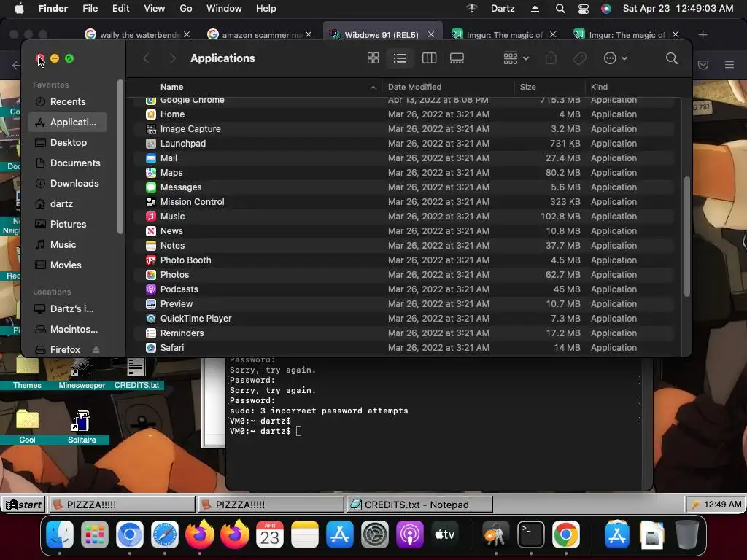Select Applications in the sidebar
Viewport: 747px width, 560px height.
point(68,122)
